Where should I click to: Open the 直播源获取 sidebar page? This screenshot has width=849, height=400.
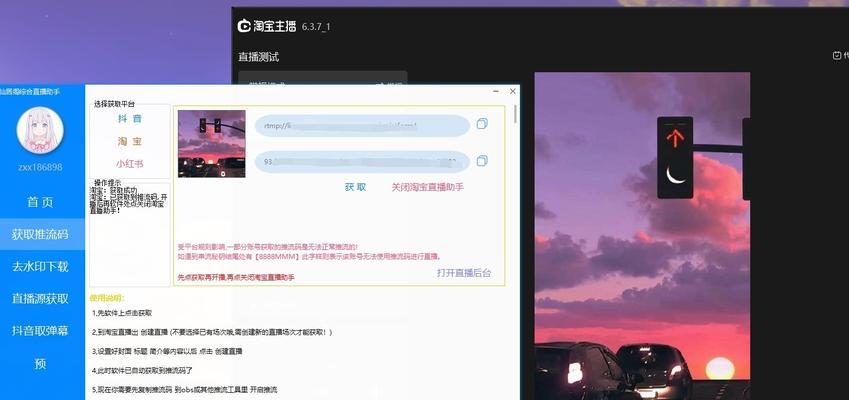pyautogui.click(x=41, y=298)
